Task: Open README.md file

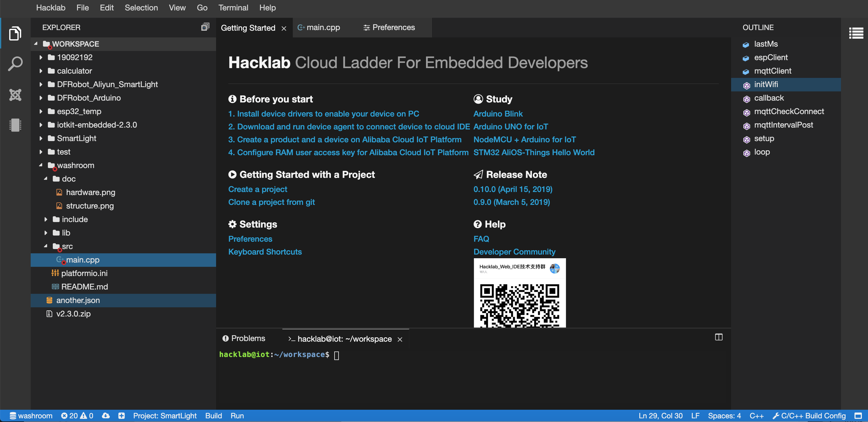Action: tap(123, 287)
